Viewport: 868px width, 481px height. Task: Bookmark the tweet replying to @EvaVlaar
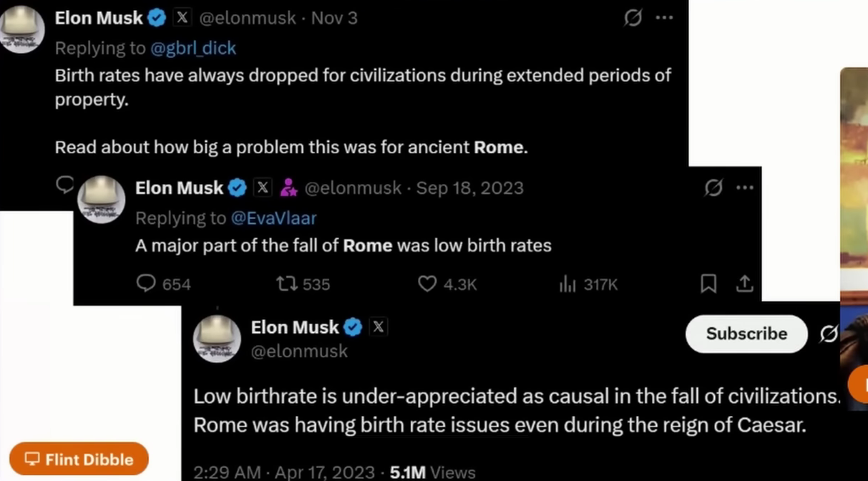tap(708, 284)
